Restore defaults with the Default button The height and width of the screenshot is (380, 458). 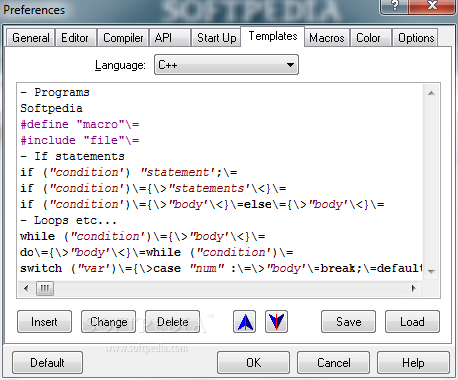[x=47, y=362]
